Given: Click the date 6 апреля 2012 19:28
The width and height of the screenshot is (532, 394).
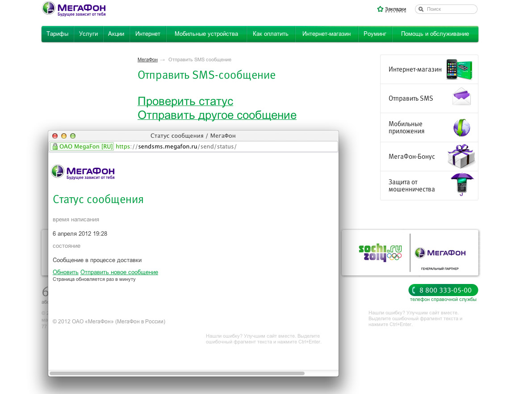Looking at the screenshot, I should tap(80, 234).
